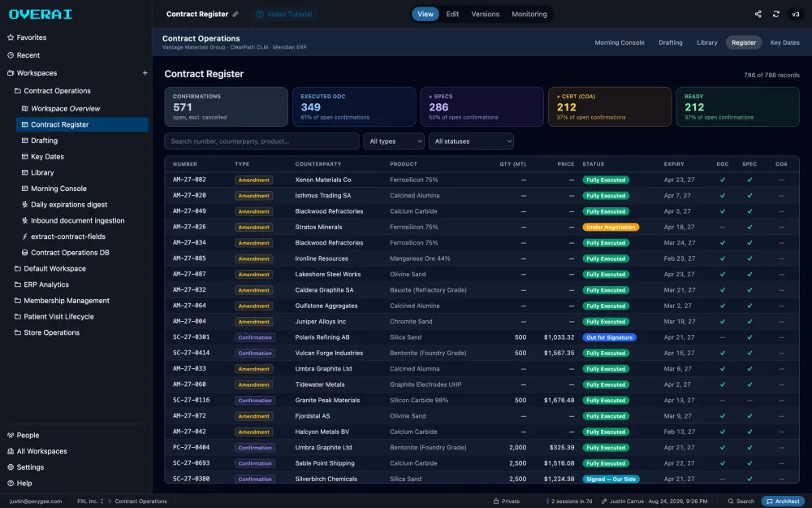This screenshot has height=508, width=812.
Task: Select the Executed Doc summary card
Action: pos(354,106)
